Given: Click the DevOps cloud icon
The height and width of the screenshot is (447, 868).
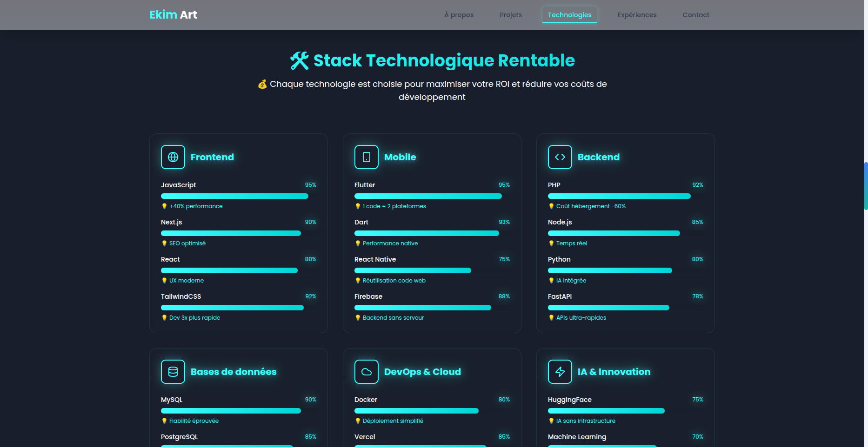Looking at the screenshot, I should pos(367,372).
